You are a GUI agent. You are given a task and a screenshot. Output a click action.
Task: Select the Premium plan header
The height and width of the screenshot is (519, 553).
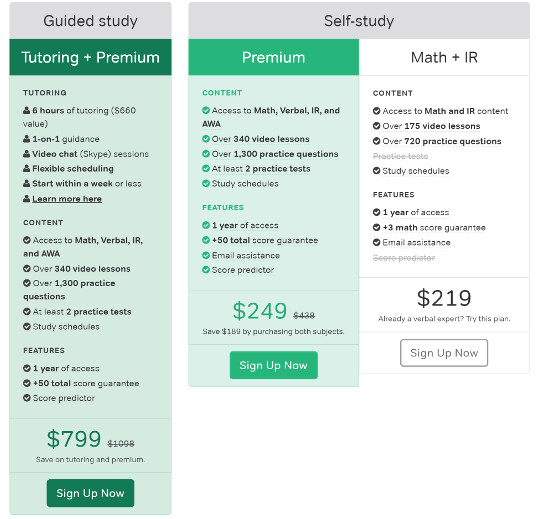pyautogui.click(x=274, y=57)
